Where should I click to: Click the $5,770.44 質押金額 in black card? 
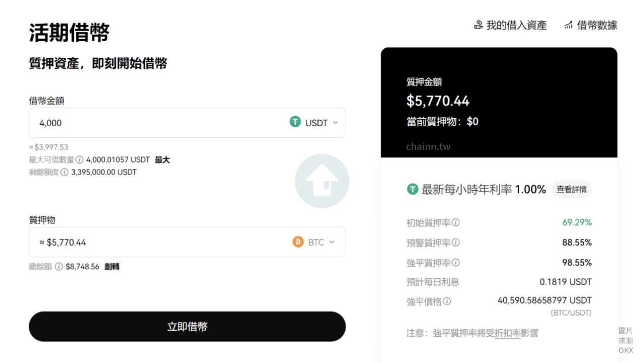click(x=438, y=101)
